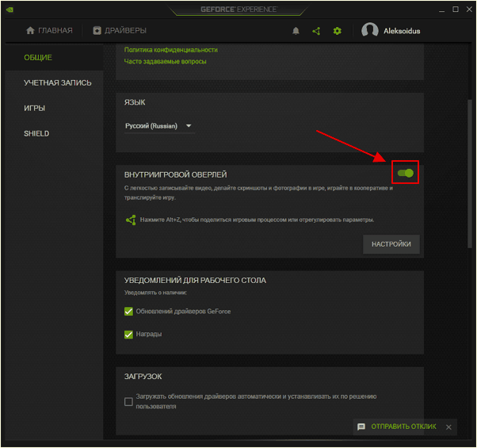Enable automatic driver download checkbox
477x448 pixels.
tap(128, 401)
